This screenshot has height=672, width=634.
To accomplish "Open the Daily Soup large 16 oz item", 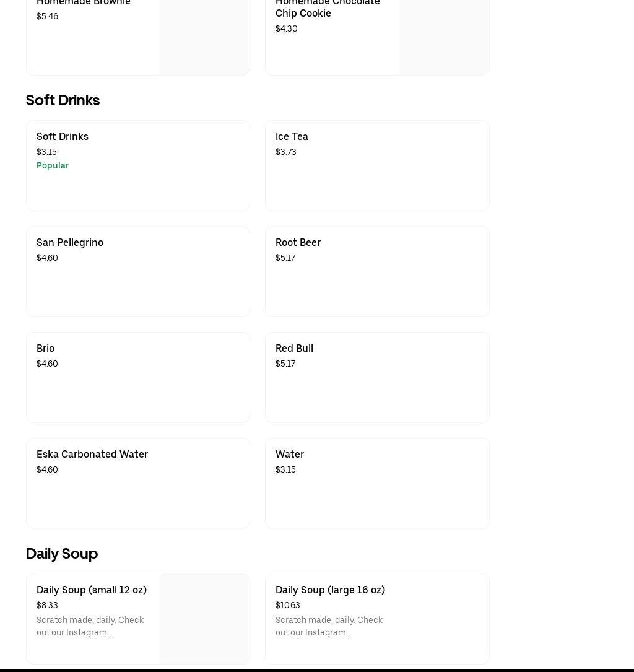I will [x=377, y=619].
